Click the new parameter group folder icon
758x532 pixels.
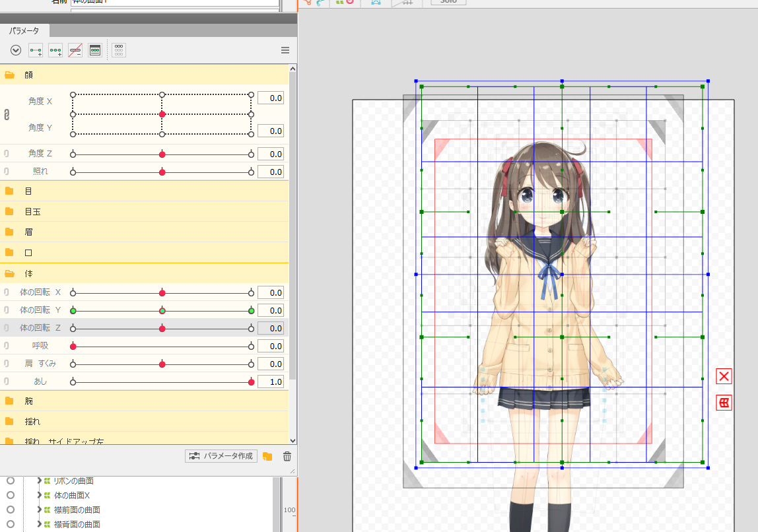point(267,456)
